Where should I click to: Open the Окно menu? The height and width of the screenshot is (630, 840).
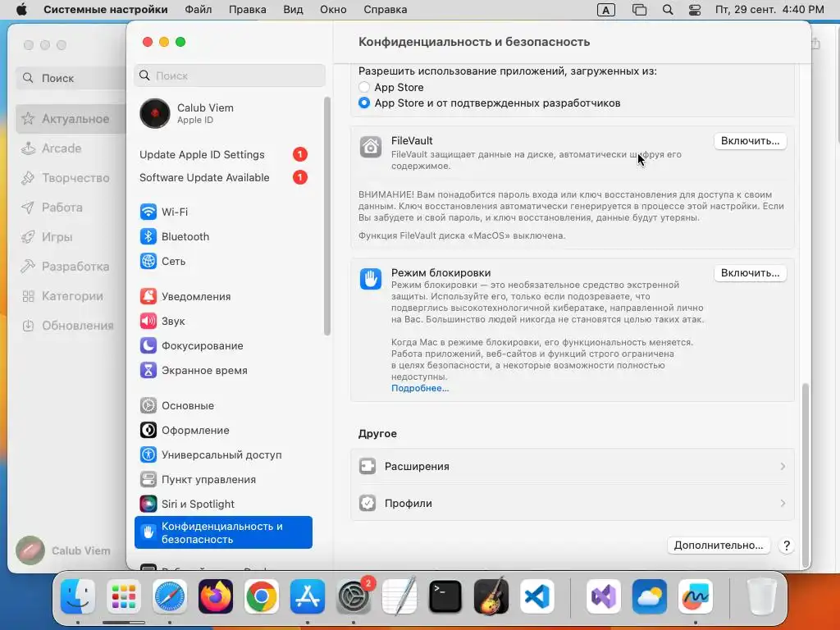click(x=333, y=10)
